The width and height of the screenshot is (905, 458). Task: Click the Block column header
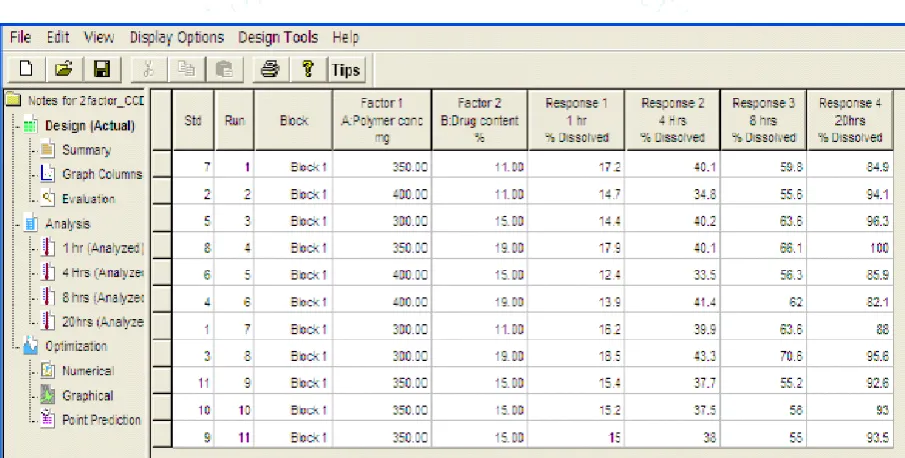[x=294, y=120]
